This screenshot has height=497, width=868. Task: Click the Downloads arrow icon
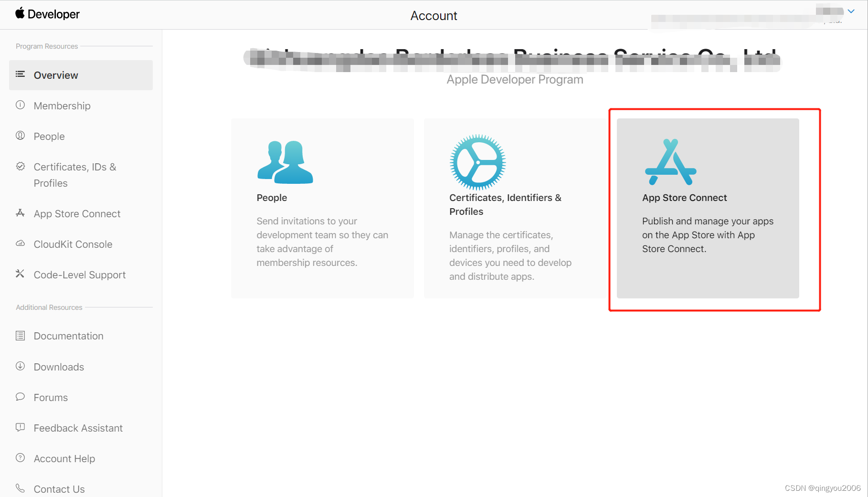pos(20,366)
